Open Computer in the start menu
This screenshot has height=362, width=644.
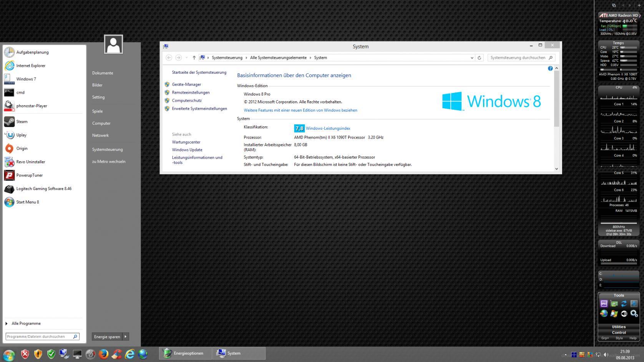click(x=101, y=123)
